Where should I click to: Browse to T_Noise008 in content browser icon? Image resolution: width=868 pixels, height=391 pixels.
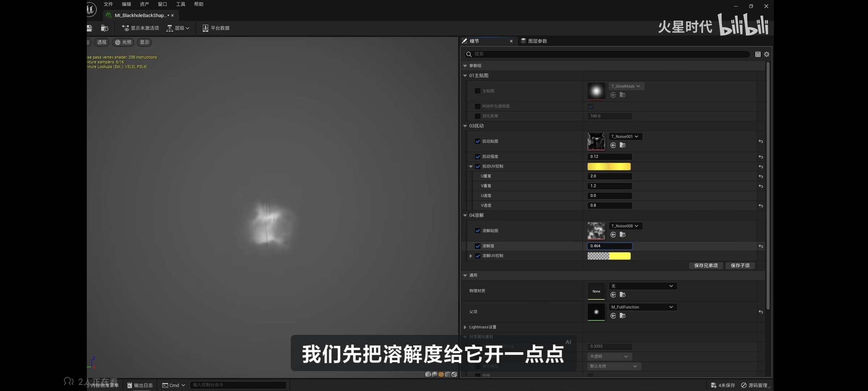622,235
